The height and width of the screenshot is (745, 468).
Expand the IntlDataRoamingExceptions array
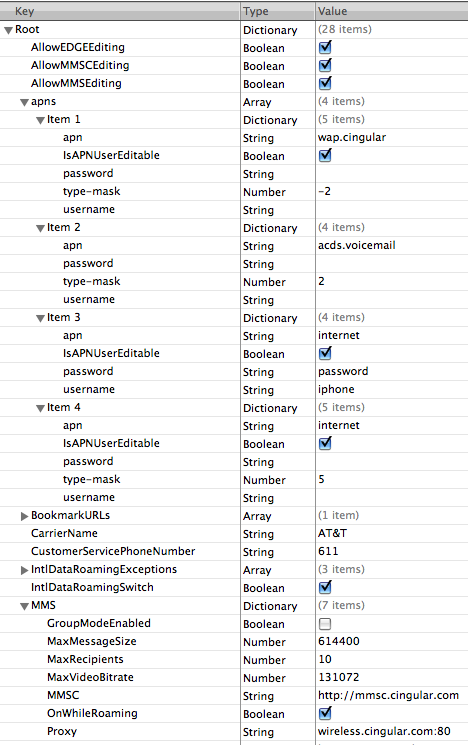(24, 570)
